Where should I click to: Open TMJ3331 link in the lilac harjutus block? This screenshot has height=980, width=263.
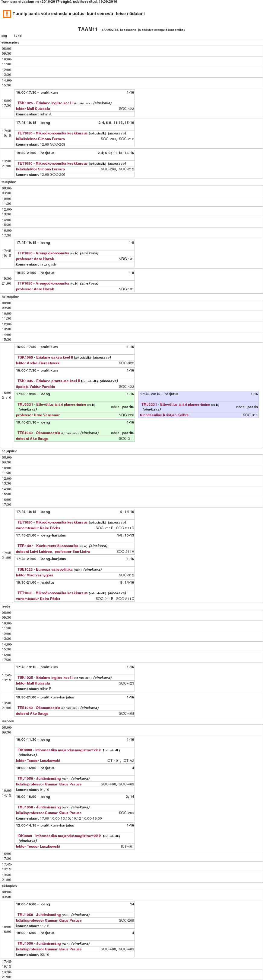(x=176, y=405)
